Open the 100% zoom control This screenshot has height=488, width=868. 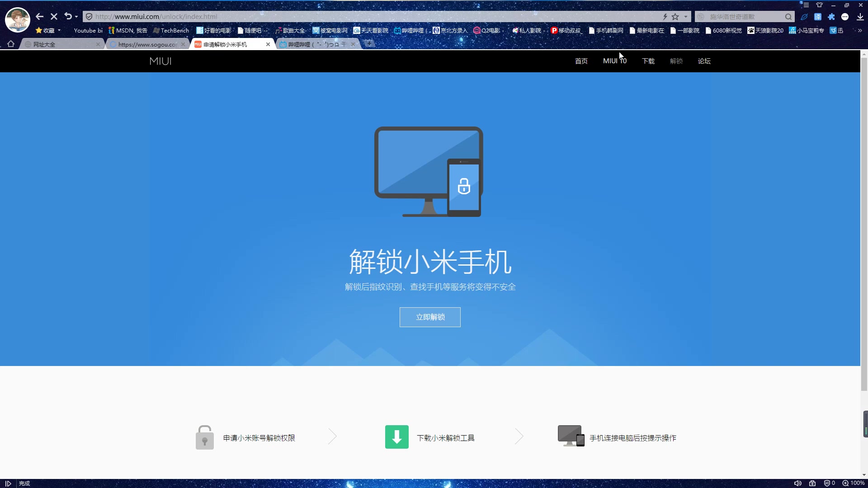pos(854,483)
